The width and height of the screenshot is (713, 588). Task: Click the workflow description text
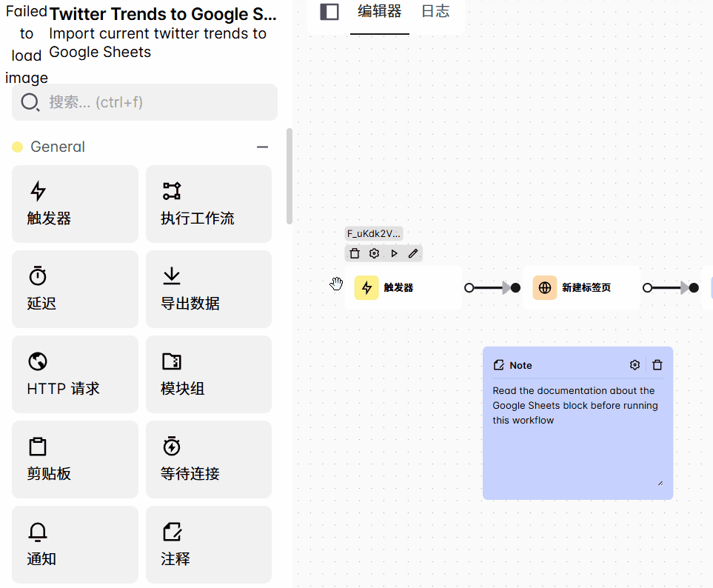tap(158, 43)
